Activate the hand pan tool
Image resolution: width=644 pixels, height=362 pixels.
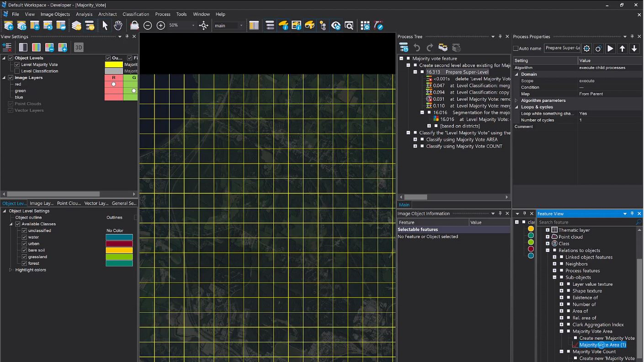click(118, 26)
